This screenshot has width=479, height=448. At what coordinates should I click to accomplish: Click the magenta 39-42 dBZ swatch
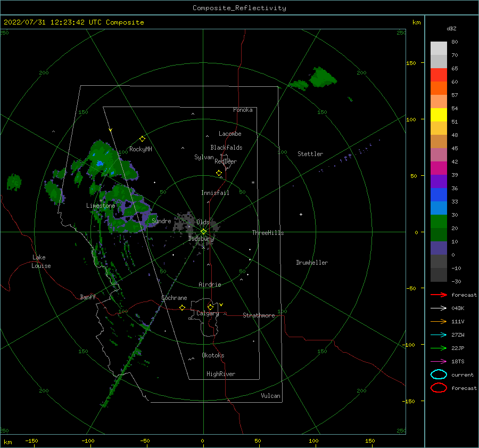[x=439, y=168]
